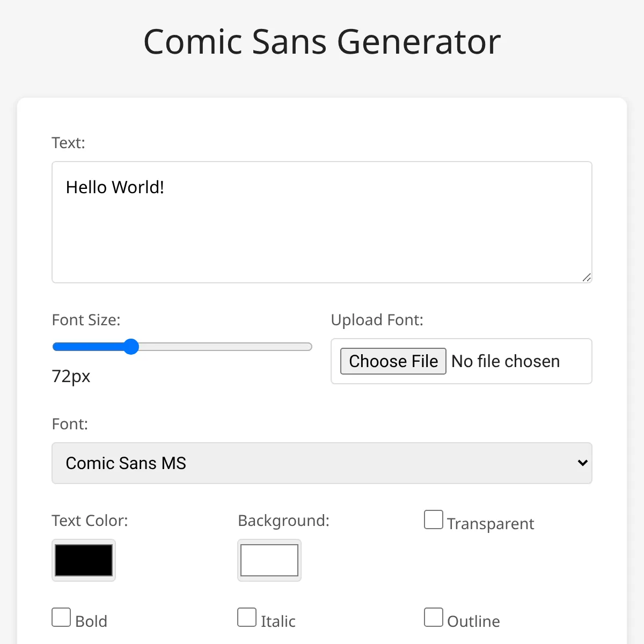
Task: Turn on the Outline checkbox
Action: point(434,617)
